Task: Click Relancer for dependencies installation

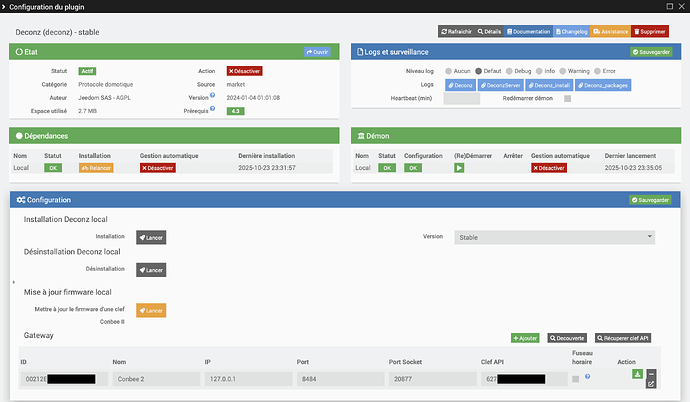Action: (x=96, y=168)
